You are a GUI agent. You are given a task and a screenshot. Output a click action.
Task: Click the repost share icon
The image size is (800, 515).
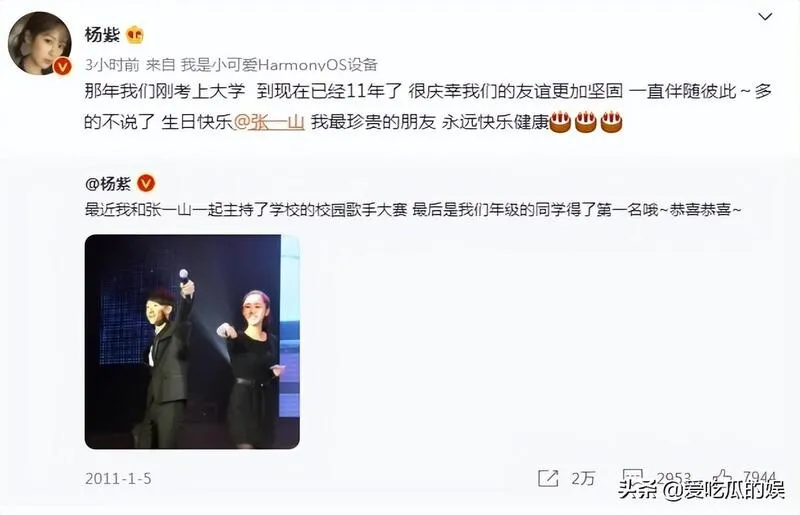click(x=548, y=478)
